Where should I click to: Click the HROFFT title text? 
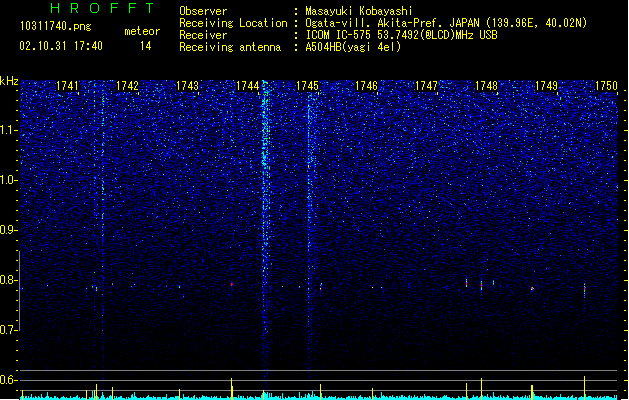coord(102,8)
